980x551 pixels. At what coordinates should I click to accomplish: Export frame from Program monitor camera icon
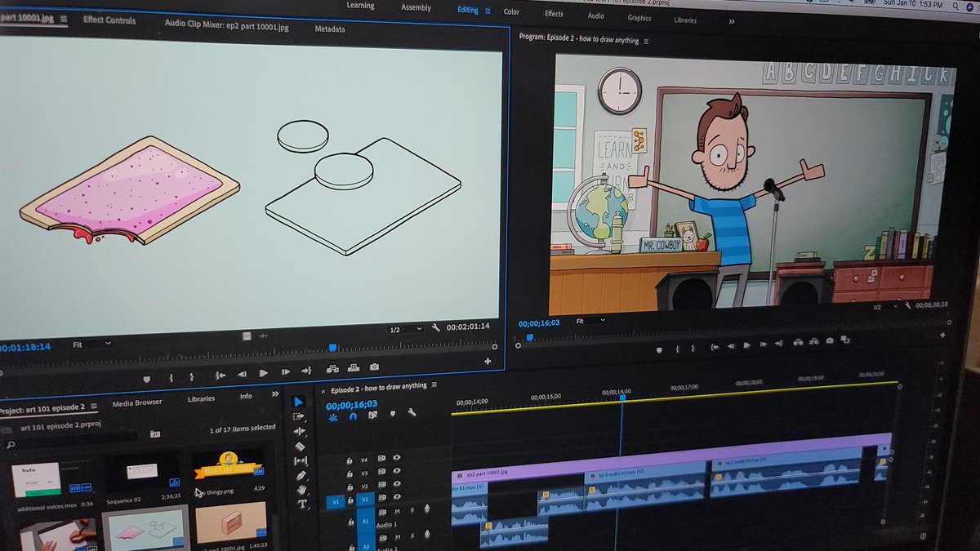coord(830,341)
